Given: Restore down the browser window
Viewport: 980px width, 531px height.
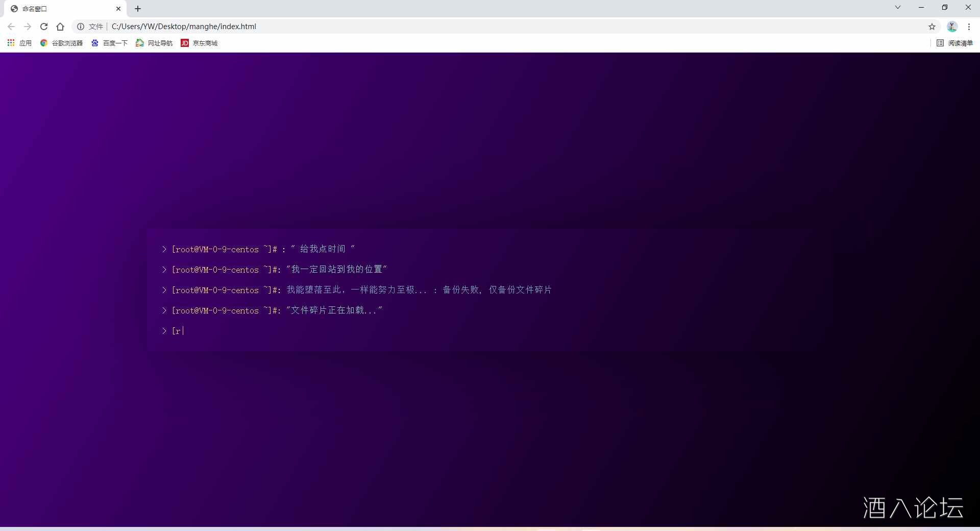Looking at the screenshot, I should click(945, 7).
